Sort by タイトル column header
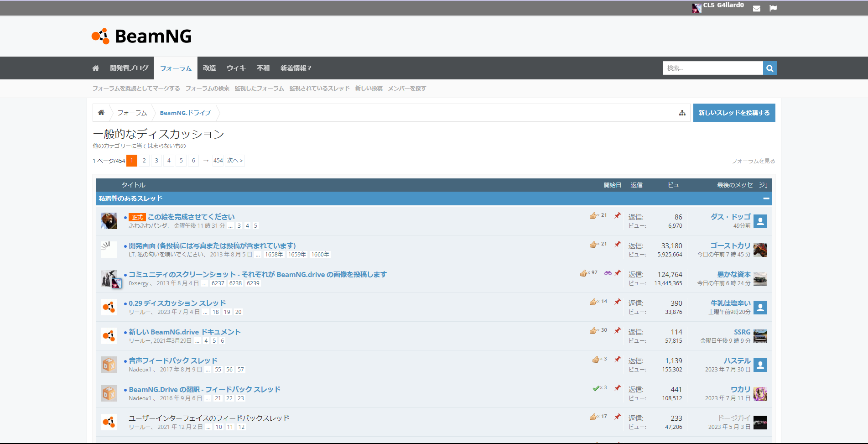Viewport: 868px width, 444px height. pyautogui.click(x=133, y=185)
